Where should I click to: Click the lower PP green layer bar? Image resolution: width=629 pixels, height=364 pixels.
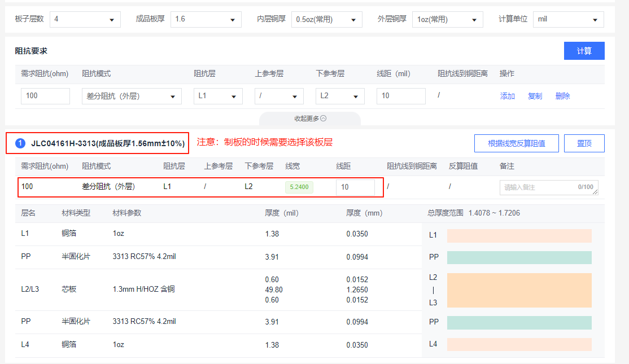click(519, 323)
